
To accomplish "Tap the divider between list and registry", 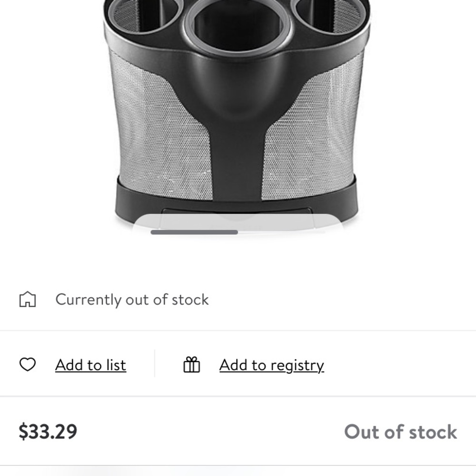I will coord(155,363).
